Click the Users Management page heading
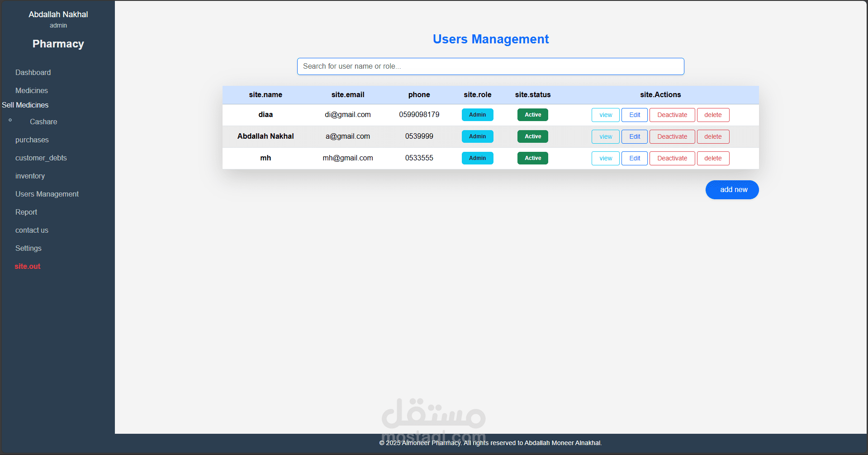 [491, 39]
